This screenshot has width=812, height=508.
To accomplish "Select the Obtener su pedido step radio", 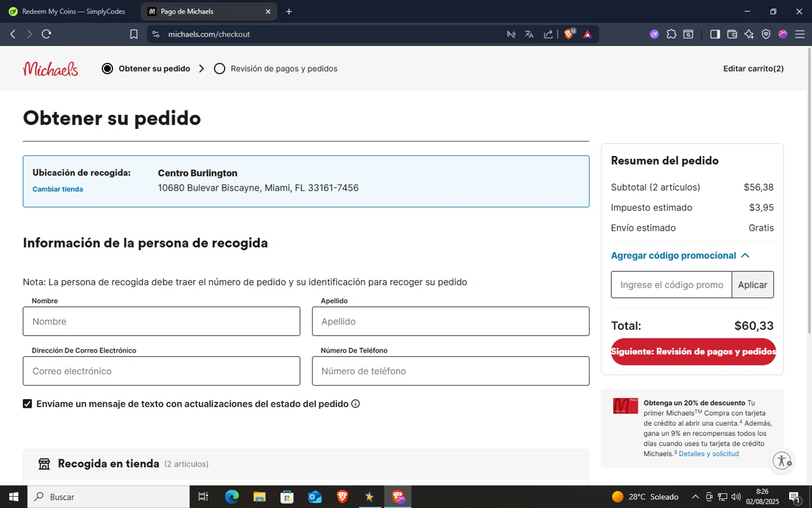I will point(107,69).
